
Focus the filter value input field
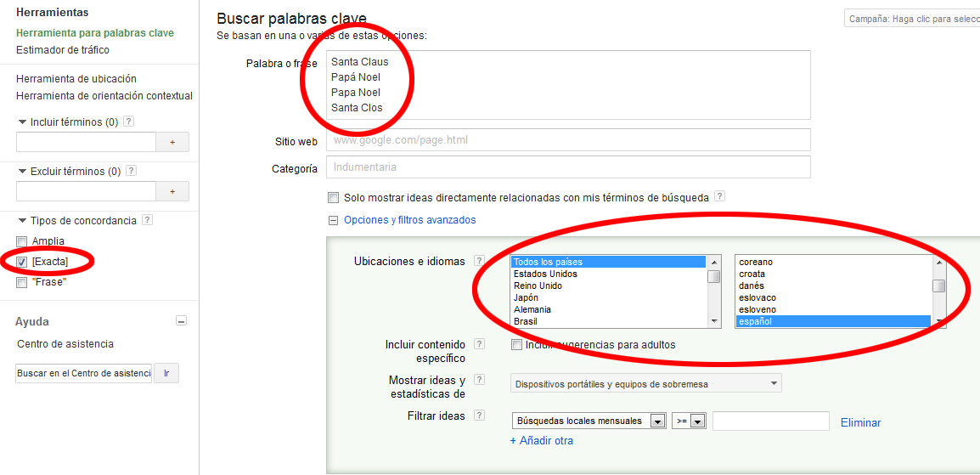(x=770, y=421)
